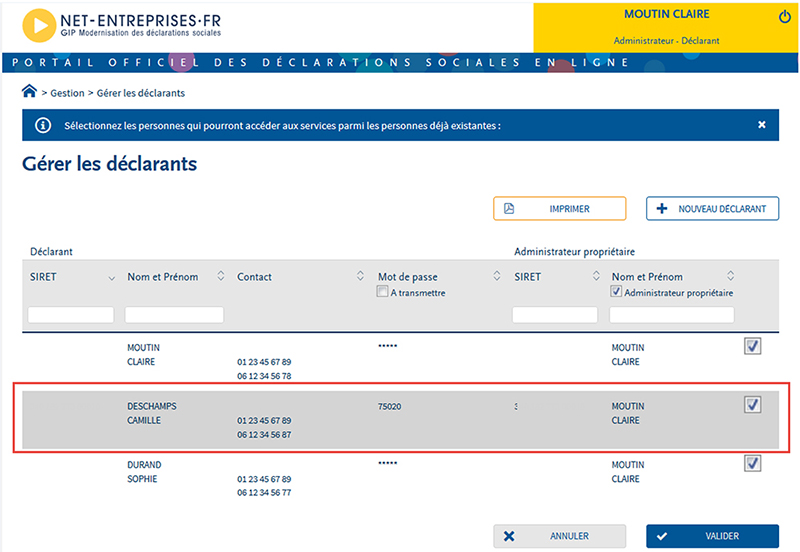Image resolution: width=800 pixels, height=552 pixels.
Task: Open Gérer les déclarants breadcrumb
Action: click(141, 93)
